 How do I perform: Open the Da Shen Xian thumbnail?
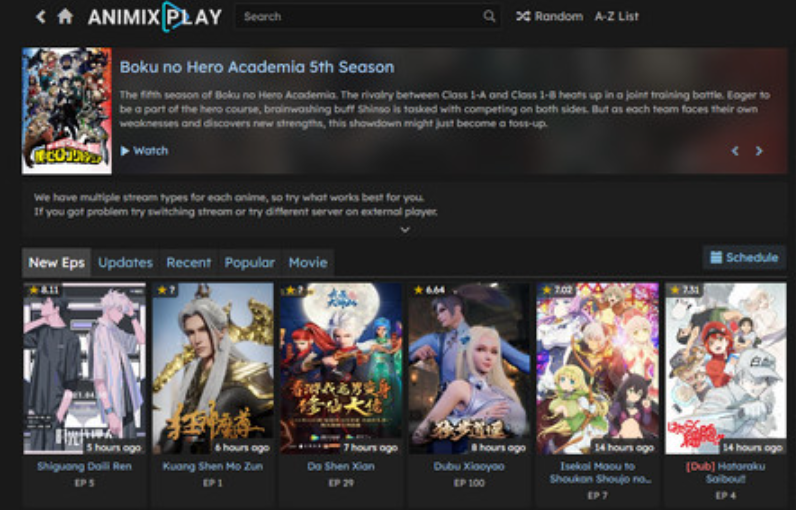point(341,368)
